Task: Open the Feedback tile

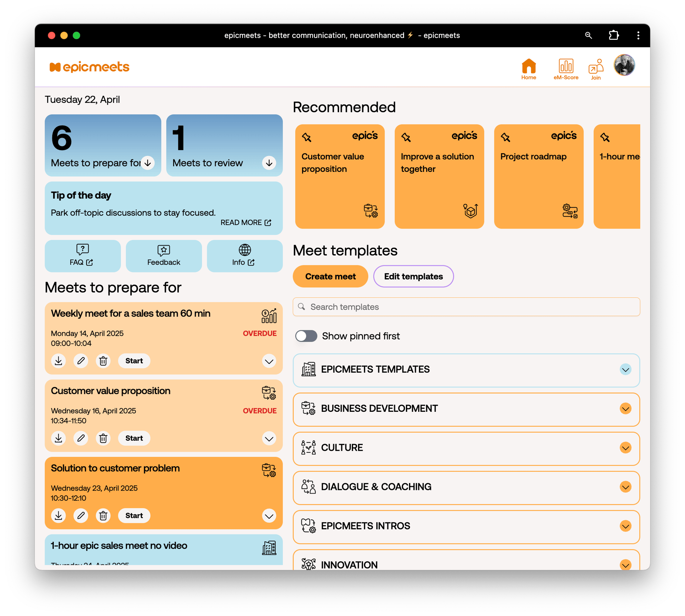Action: click(x=164, y=256)
